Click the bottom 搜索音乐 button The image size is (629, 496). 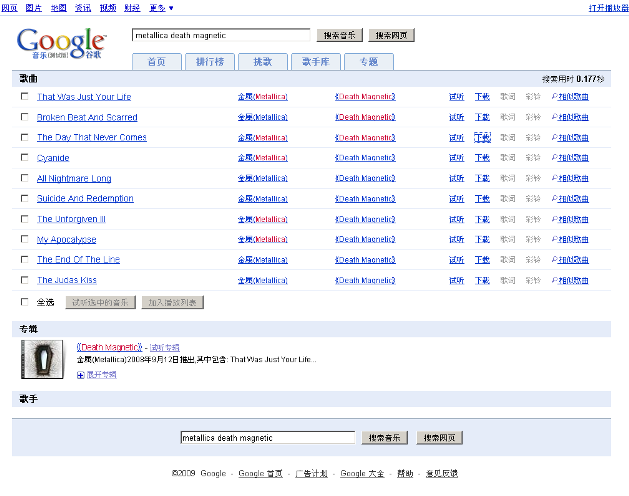[385, 438]
